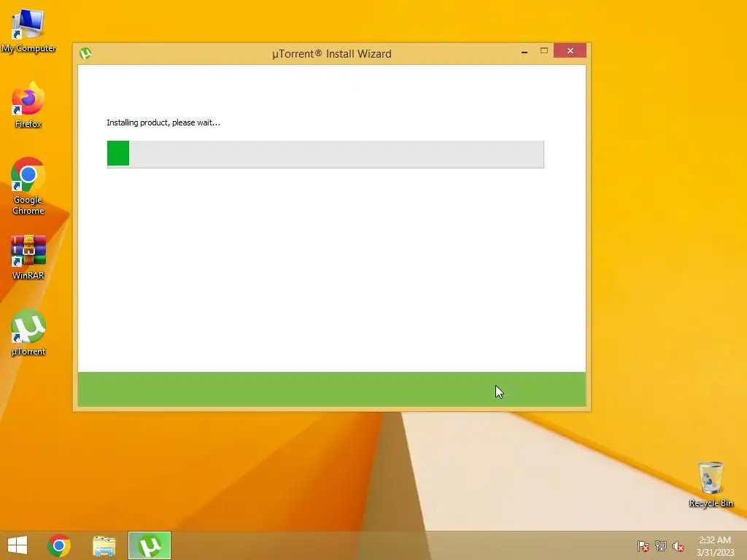This screenshot has height=560, width=747.
Task: Click the Windows Start button
Action: click(x=18, y=545)
